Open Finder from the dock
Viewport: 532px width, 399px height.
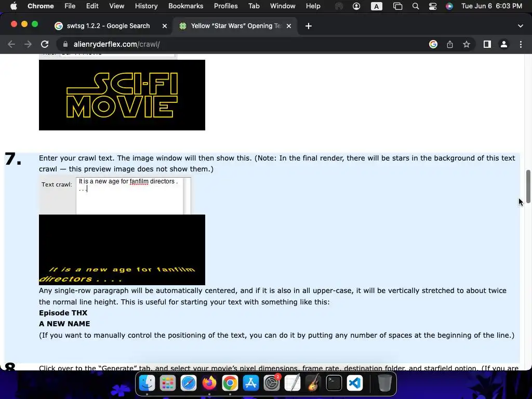click(147, 383)
